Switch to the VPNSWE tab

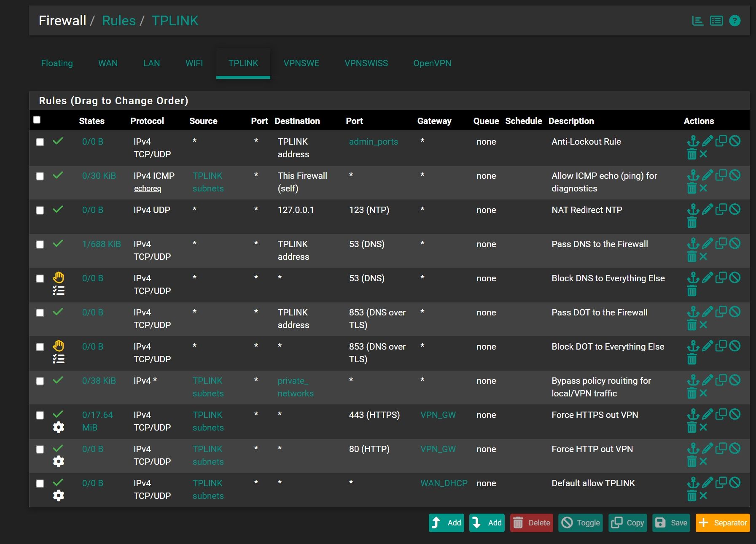(x=301, y=63)
